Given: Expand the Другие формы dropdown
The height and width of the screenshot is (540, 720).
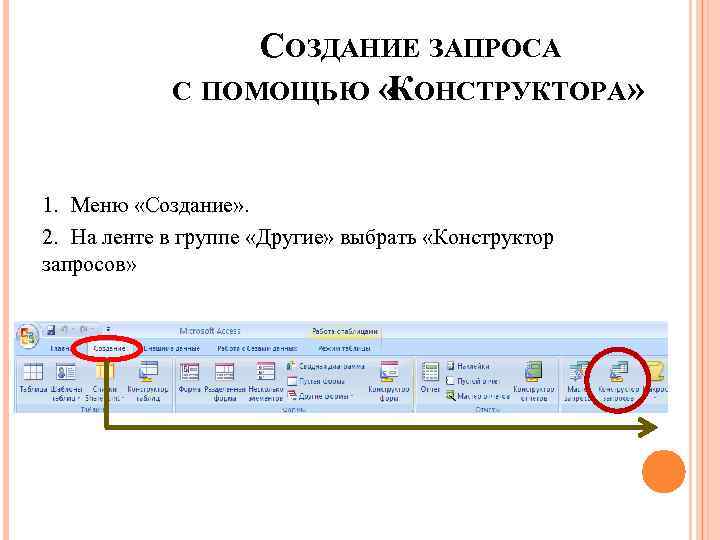Looking at the screenshot, I should tap(320, 396).
